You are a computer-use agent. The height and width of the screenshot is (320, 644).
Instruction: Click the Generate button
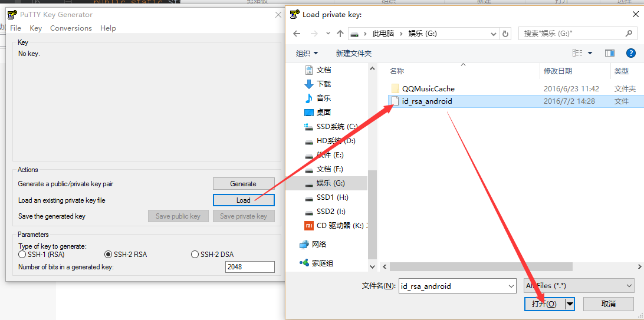(x=244, y=184)
